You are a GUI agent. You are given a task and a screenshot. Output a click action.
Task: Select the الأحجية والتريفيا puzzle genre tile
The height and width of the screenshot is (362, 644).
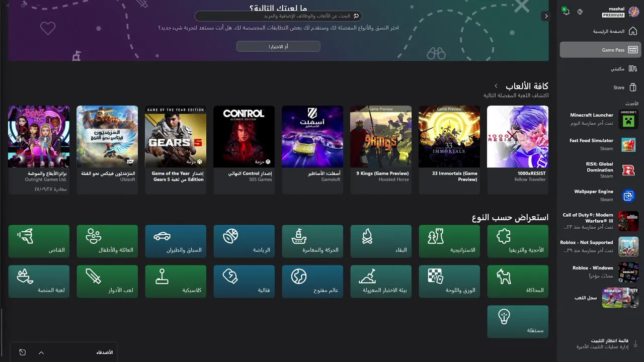pyautogui.click(x=518, y=241)
